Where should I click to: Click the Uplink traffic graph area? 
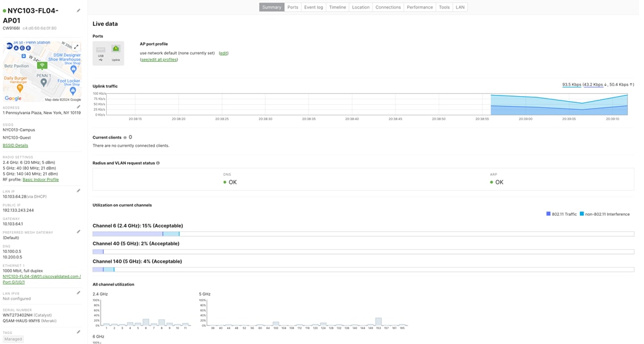[366, 104]
